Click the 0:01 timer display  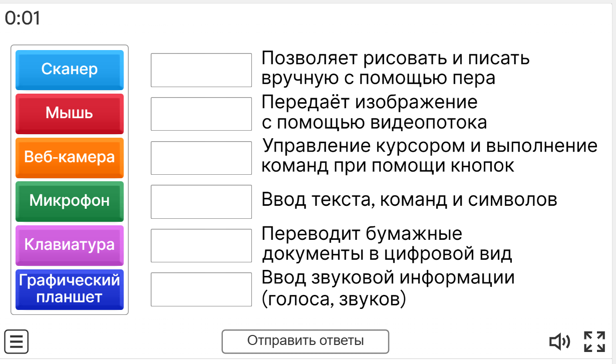pos(23,19)
